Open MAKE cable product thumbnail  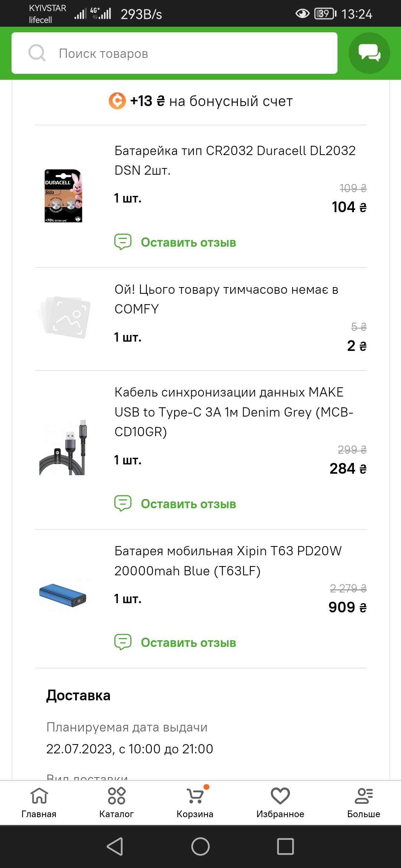[63, 448]
